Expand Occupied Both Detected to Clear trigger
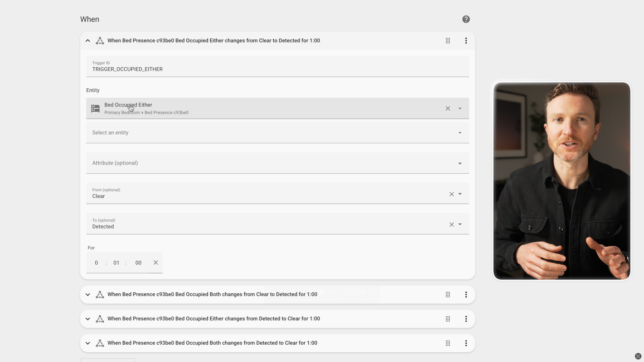644x362 pixels. (x=88, y=343)
